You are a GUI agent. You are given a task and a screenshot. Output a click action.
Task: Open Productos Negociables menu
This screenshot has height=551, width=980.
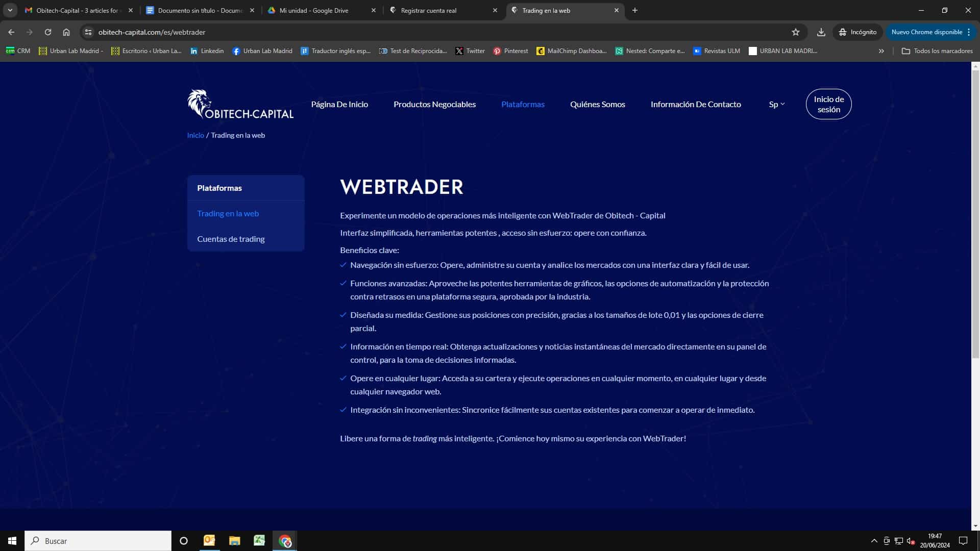tap(434, 104)
